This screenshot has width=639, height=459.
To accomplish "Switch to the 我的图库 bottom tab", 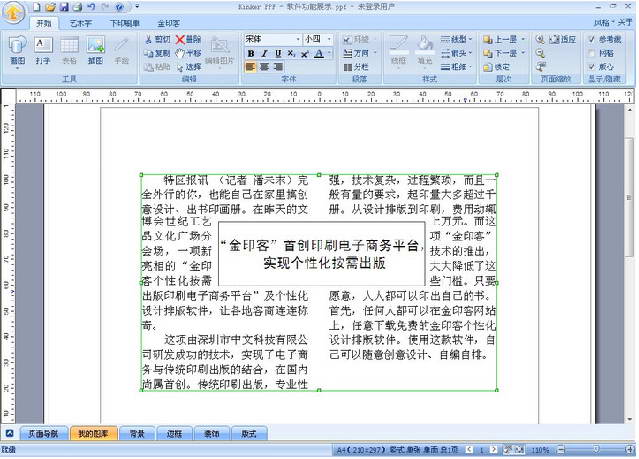I will [93, 434].
